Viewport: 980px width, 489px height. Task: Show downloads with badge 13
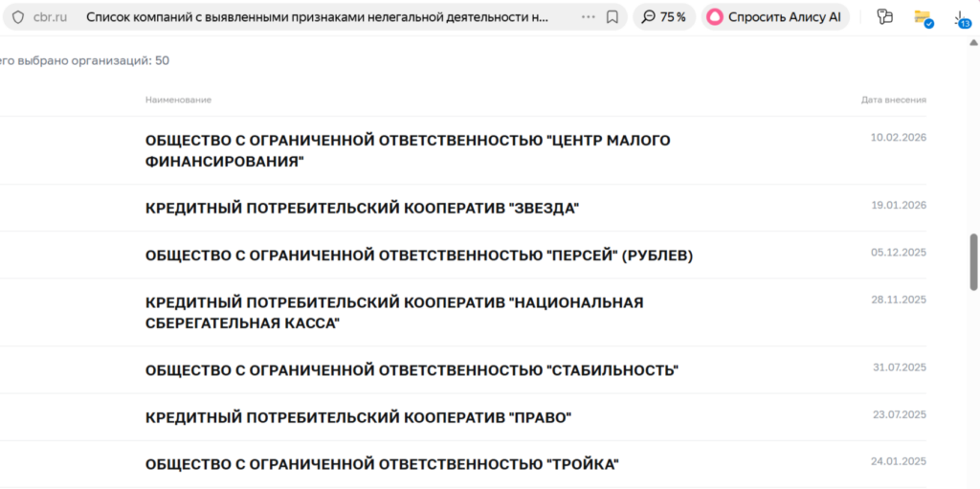click(x=963, y=19)
